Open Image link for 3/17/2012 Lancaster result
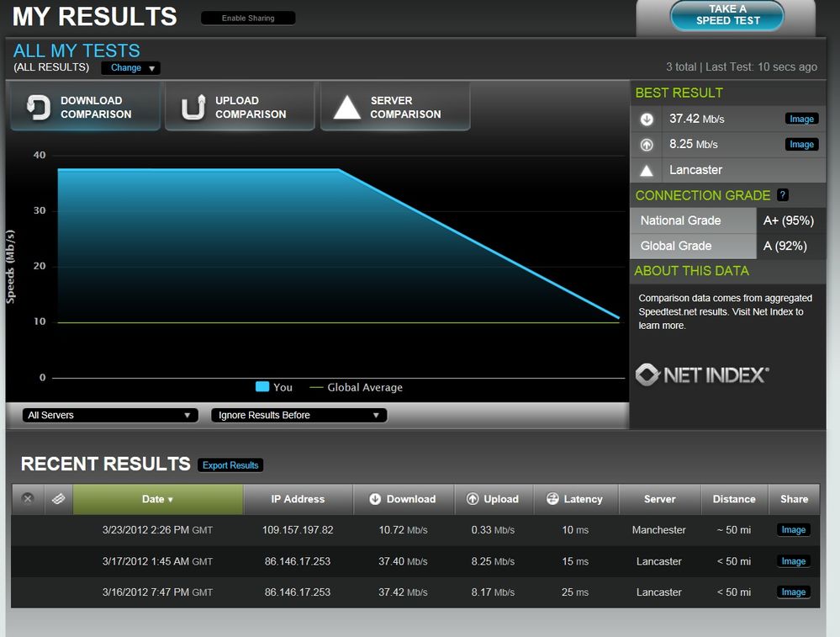Viewport: 840px width, 637px height. pyautogui.click(x=794, y=561)
